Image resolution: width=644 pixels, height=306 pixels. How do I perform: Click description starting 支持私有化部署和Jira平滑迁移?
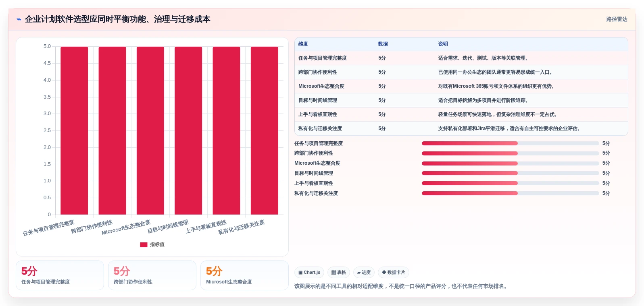click(510, 128)
